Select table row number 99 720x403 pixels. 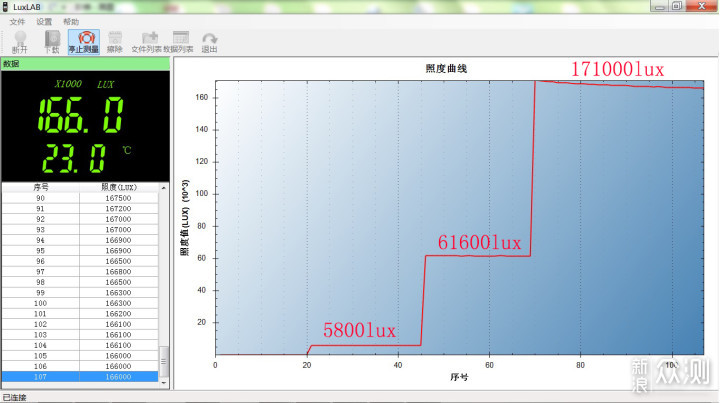(80, 293)
